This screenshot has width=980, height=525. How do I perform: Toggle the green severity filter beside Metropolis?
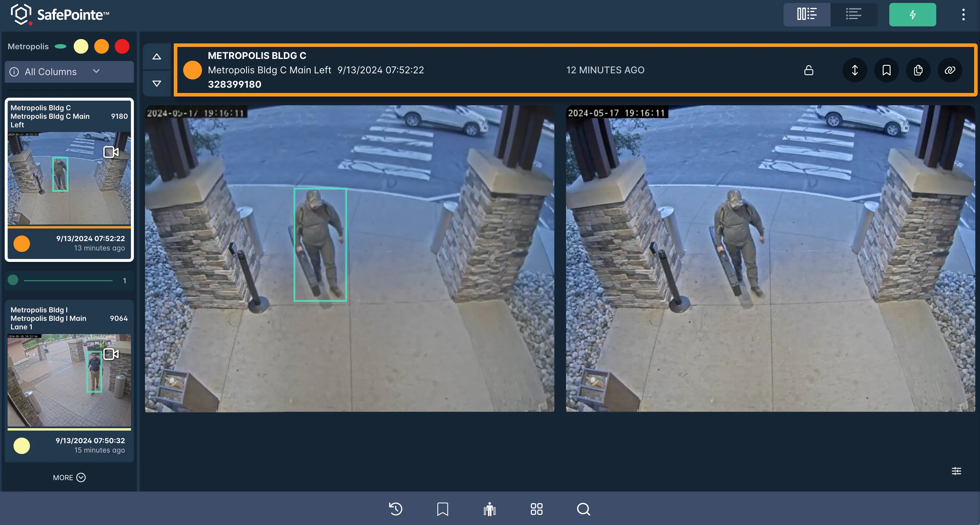[x=60, y=46]
